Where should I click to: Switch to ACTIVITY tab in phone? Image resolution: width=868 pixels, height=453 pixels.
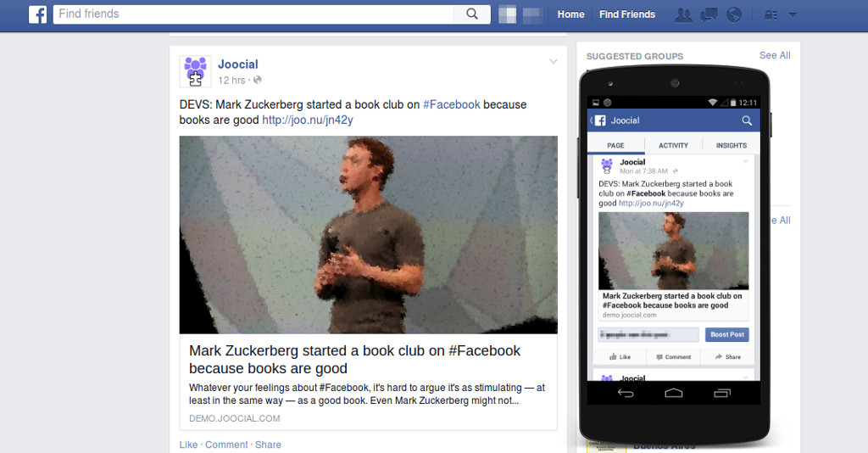(x=673, y=145)
